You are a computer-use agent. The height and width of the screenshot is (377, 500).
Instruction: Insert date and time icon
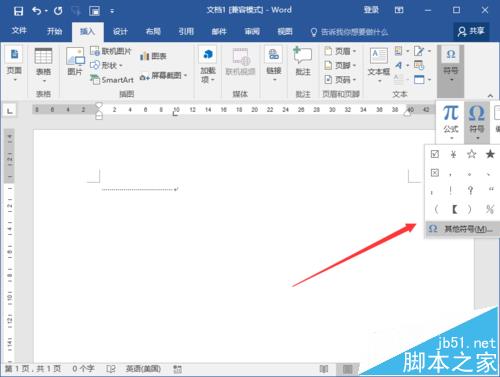pos(419,65)
